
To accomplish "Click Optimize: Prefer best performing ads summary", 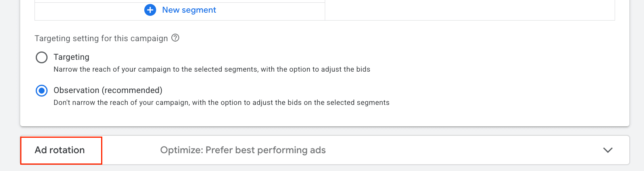I will (243, 150).
